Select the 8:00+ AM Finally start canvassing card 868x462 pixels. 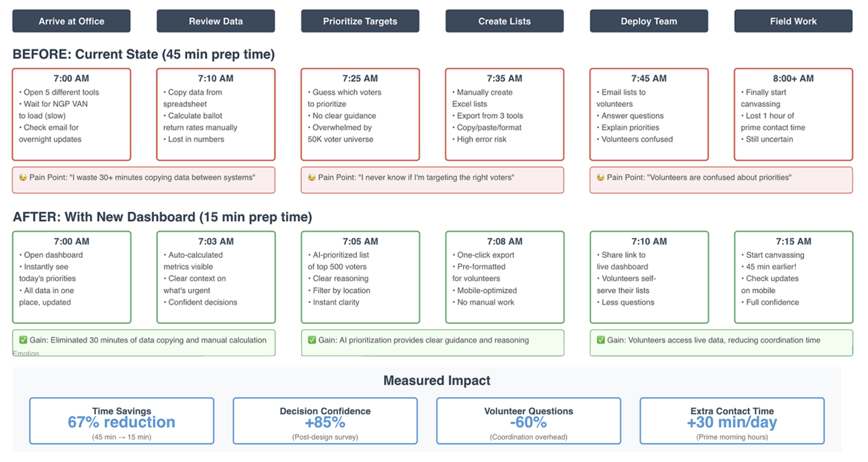coord(793,114)
